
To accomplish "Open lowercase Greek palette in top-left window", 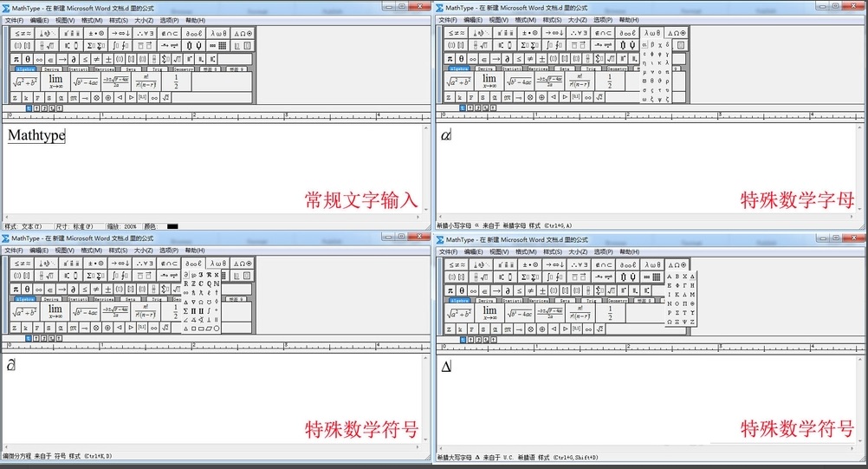I will [218, 33].
